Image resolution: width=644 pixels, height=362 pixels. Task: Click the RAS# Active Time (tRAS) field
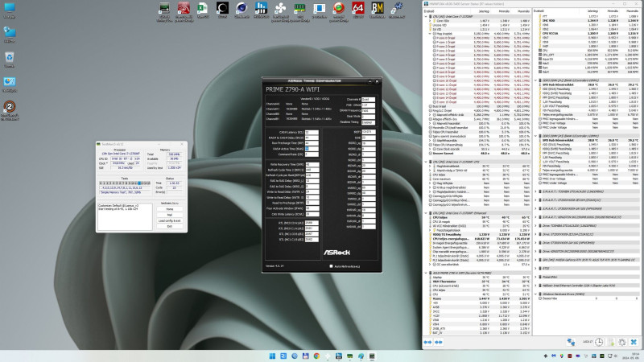pos(312,149)
